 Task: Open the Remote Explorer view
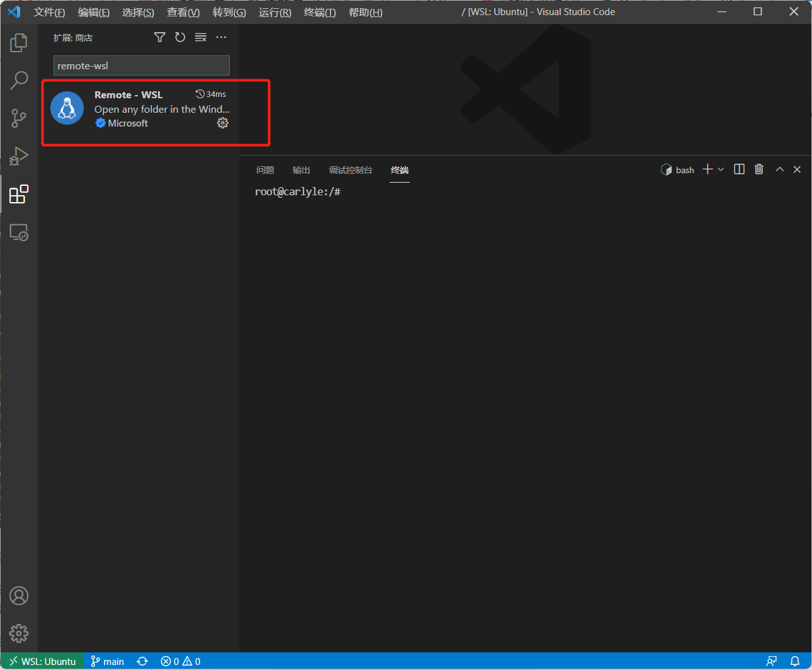[18, 232]
